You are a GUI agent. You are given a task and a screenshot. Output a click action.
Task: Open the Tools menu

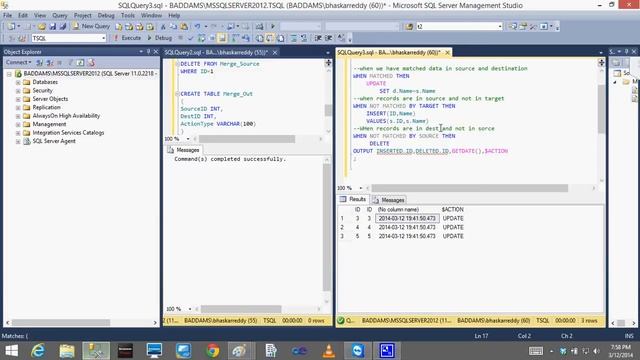(128, 15)
